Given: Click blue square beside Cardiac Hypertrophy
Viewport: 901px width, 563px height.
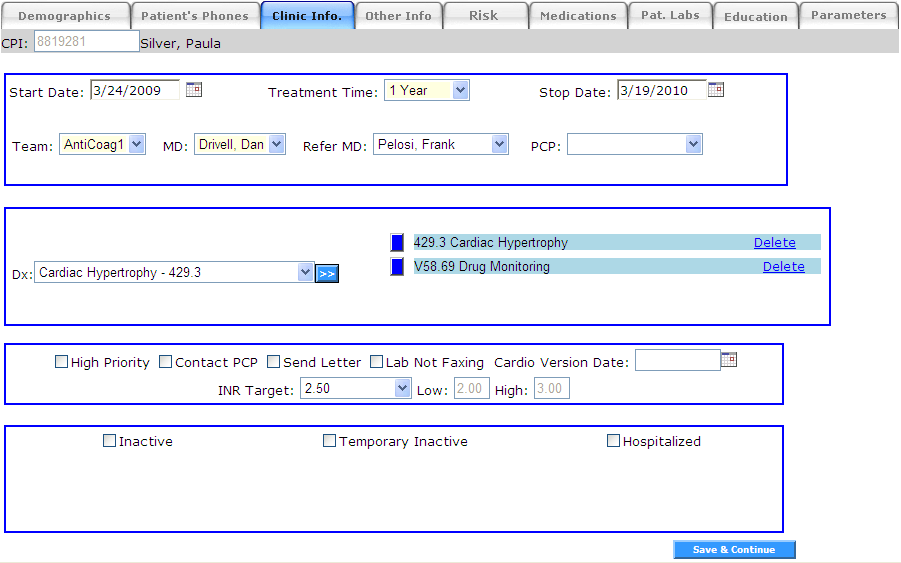Looking at the screenshot, I should (x=397, y=242).
